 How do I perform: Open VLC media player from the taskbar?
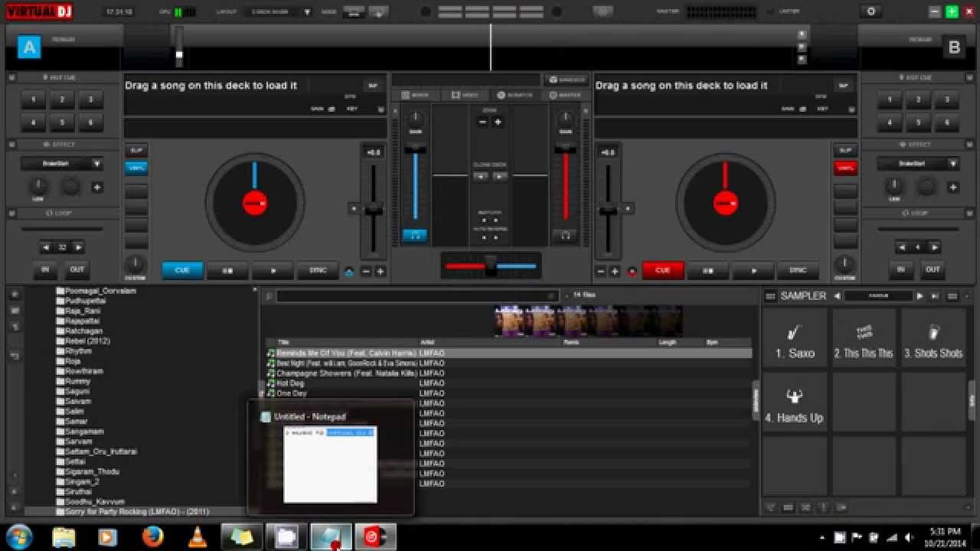pyautogui.click(x=198, y=537)
